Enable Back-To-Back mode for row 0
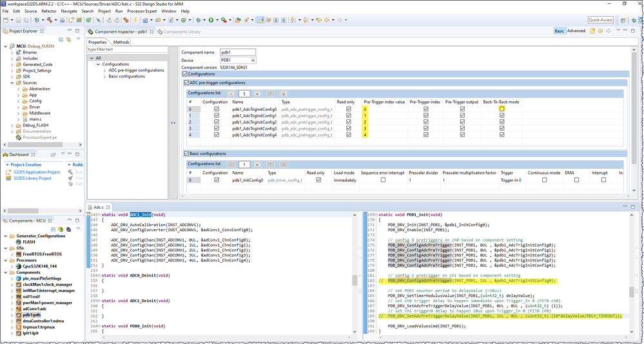This screenshot has height=344, width=644. (x=502, y=109)
